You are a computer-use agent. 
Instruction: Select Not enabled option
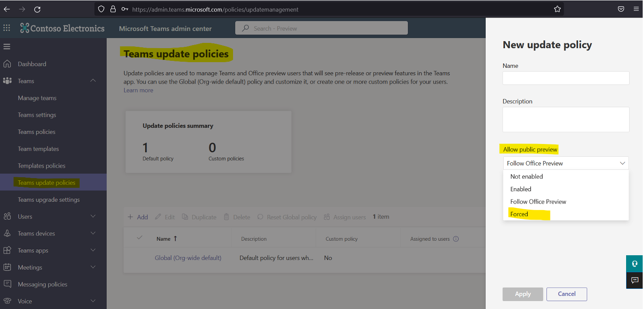tap(566, 176)
